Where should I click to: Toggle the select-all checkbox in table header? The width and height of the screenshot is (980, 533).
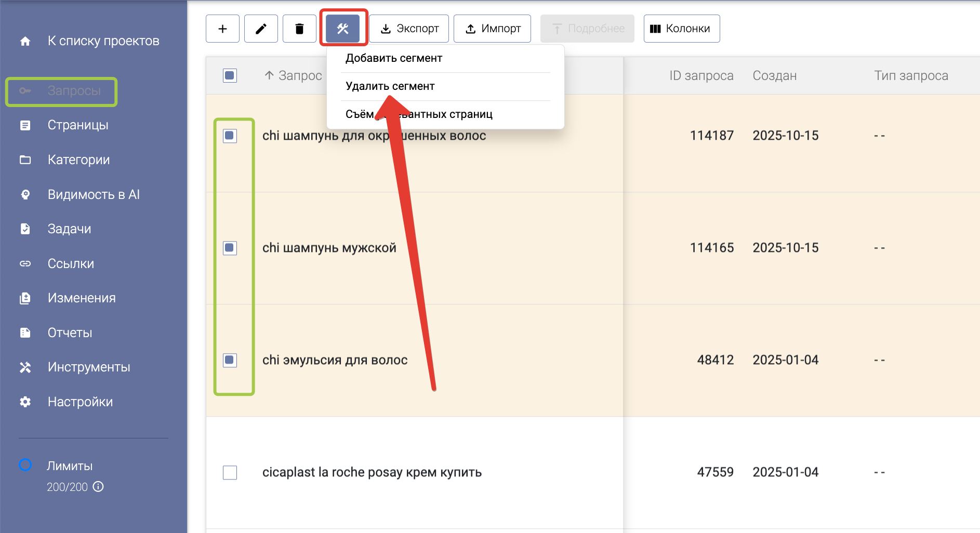pos(230,76)
